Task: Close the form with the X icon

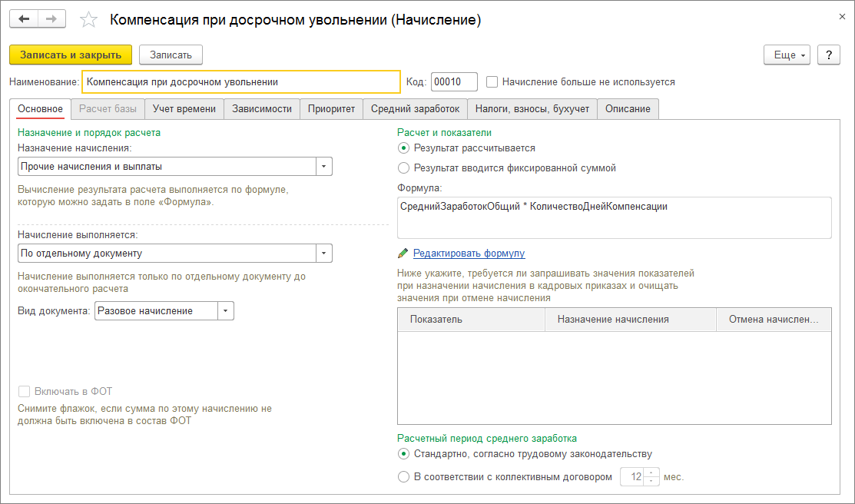Action: 842,16
